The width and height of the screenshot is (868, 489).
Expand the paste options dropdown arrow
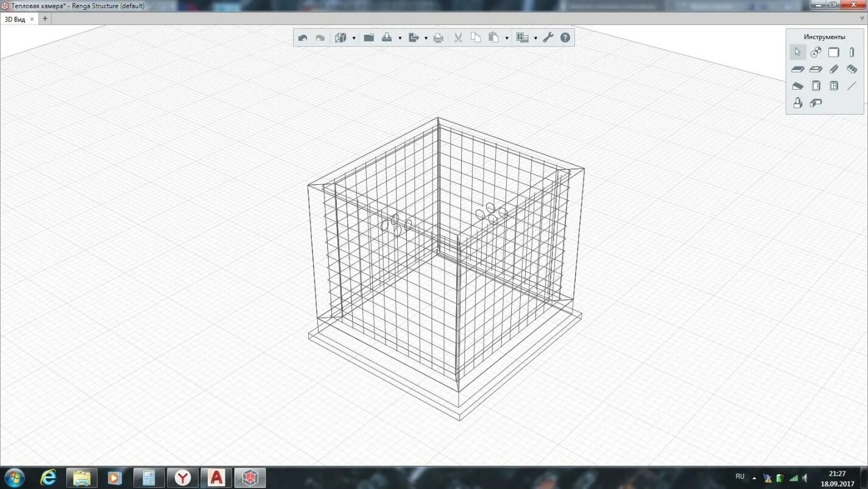tap(507, 38)
